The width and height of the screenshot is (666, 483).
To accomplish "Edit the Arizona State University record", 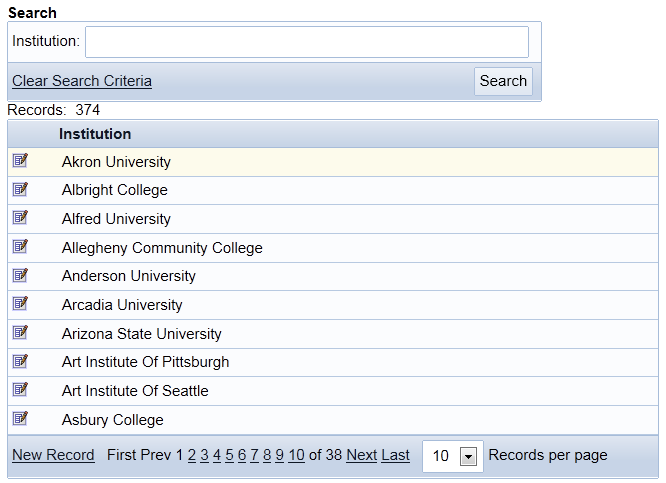I will (x=20, y=332).
